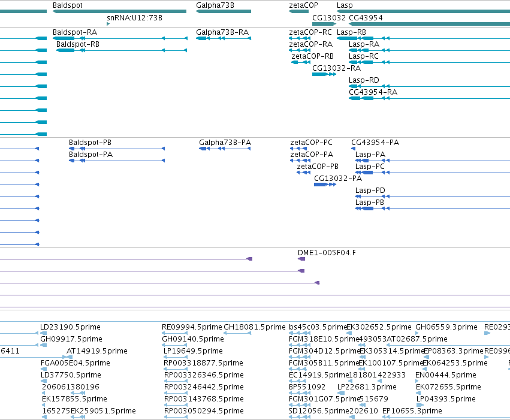Image resolution: width=510 pixels, height=420 pixels.
Task: Select the Lasp-RC transcript label
Action: point(364,56)
